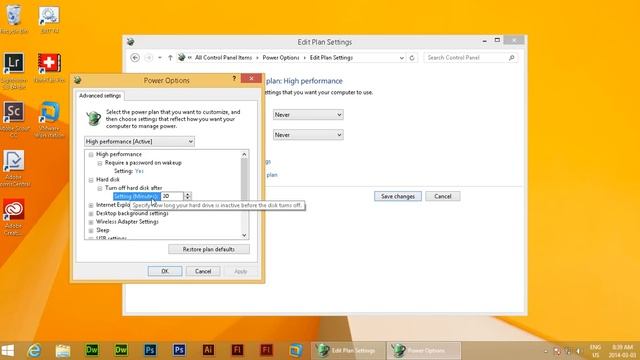Click Save changes button

tap(398, 196)
